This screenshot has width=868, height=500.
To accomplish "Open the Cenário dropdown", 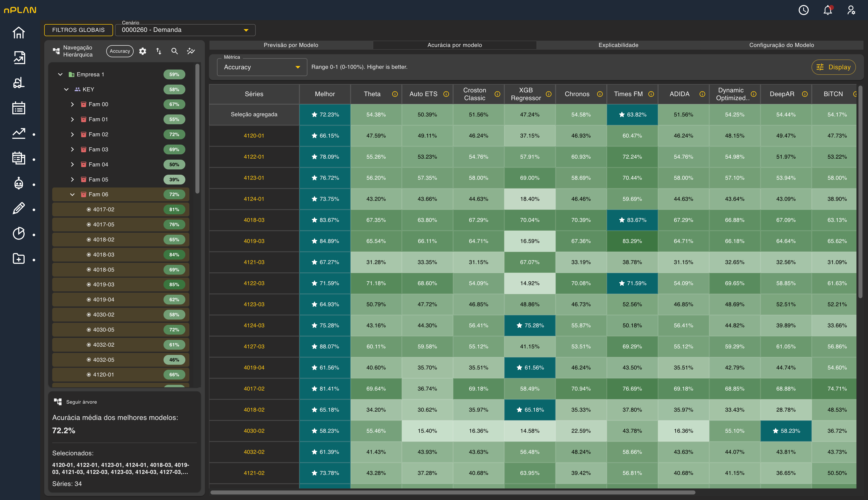I will pos(185,30).
